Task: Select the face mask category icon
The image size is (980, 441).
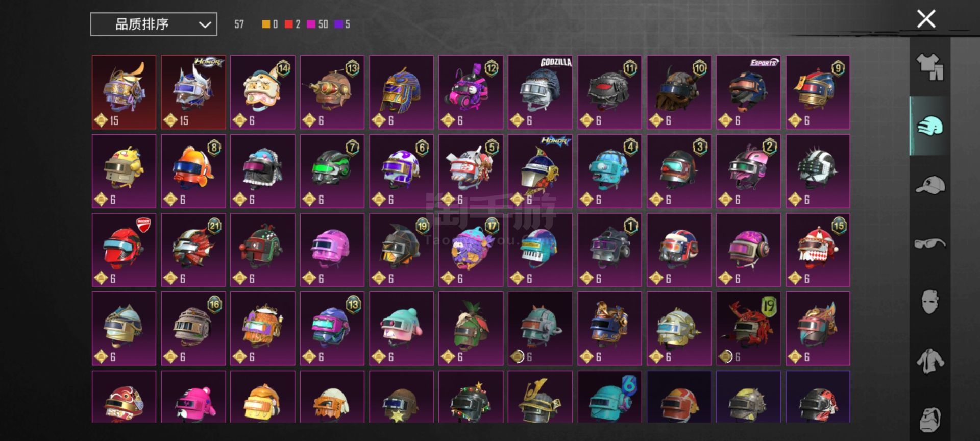Action: (x=930, y=302)
